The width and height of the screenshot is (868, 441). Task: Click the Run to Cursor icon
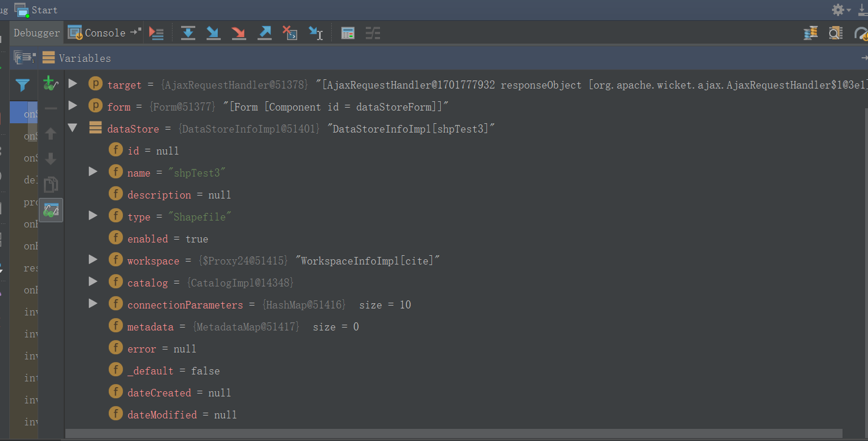pyautogui.click(x=316, y=33)
